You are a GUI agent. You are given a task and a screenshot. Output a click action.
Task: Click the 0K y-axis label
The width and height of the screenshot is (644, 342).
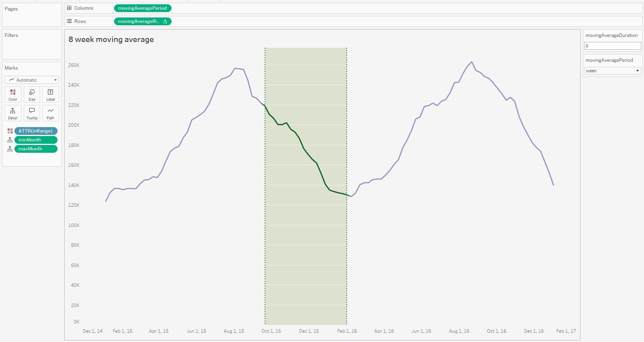[77, 322]
